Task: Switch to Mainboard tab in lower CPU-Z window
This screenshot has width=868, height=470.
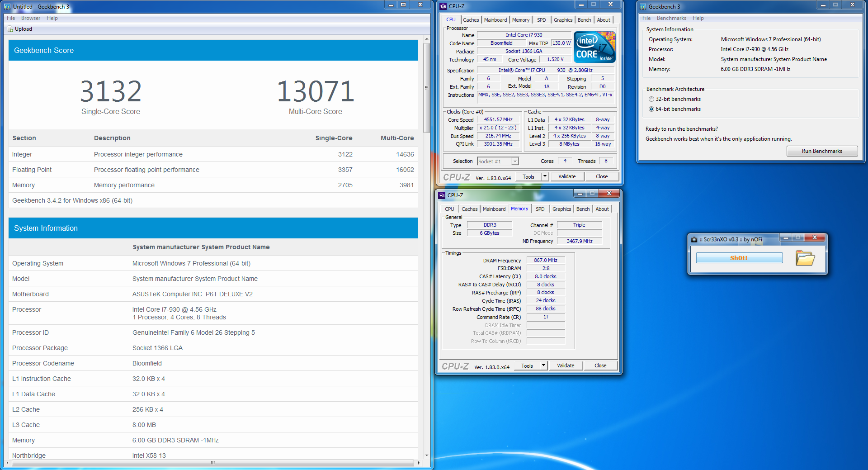Action: [494, 209]
